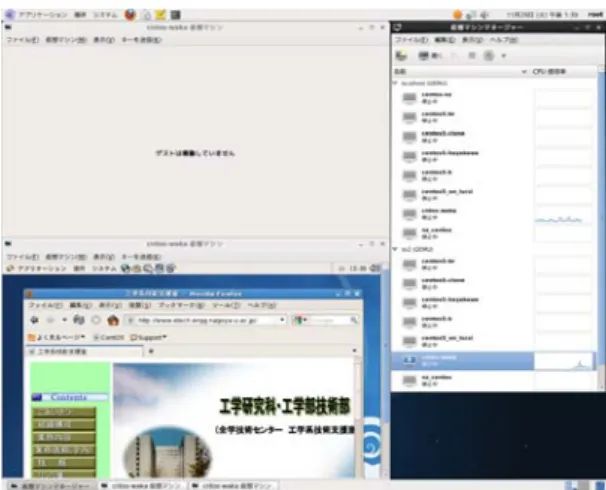Viewport: 606px width, 490px height.
Task: Click the Firefox Back button in guest
Action: tap(34, 320)
